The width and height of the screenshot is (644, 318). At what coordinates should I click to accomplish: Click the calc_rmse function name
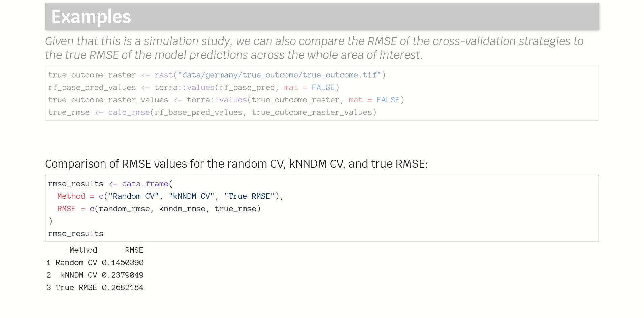click(129, 112)
